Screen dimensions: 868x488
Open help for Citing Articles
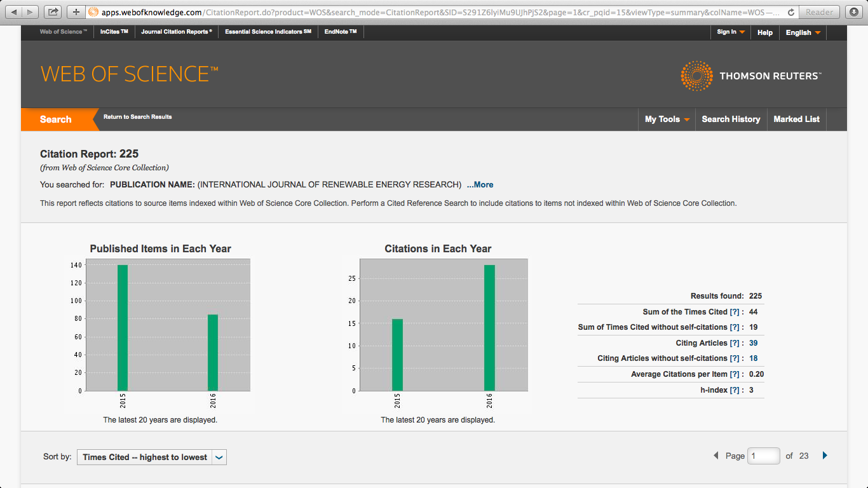coord(735,343)
